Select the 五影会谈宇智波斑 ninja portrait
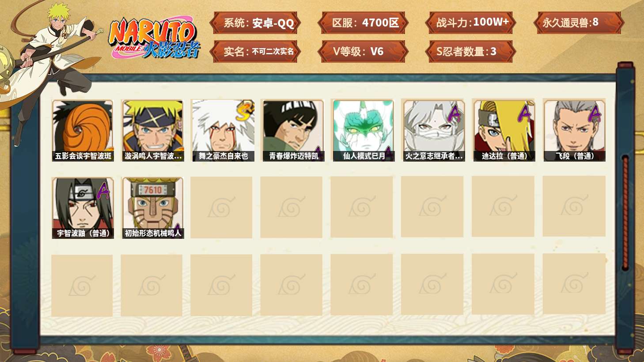This screenshot has height=362, width=644. point(83,130)
